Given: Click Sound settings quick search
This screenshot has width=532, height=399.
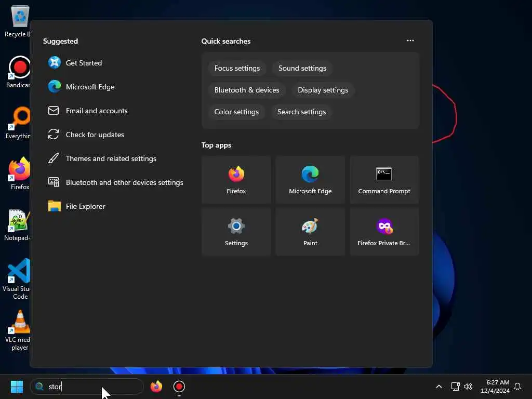Looking at the screenshot, I should [x=302, y=68].
